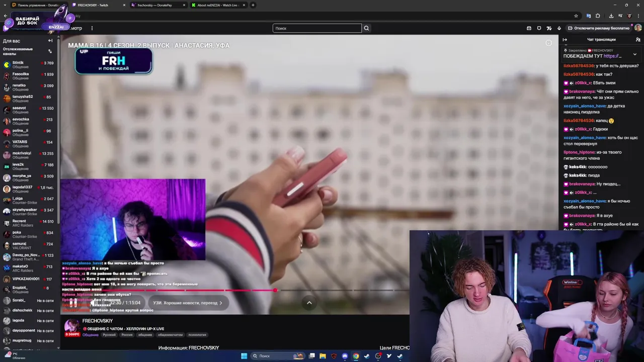Open the evochka channel

tap(30, 121)
